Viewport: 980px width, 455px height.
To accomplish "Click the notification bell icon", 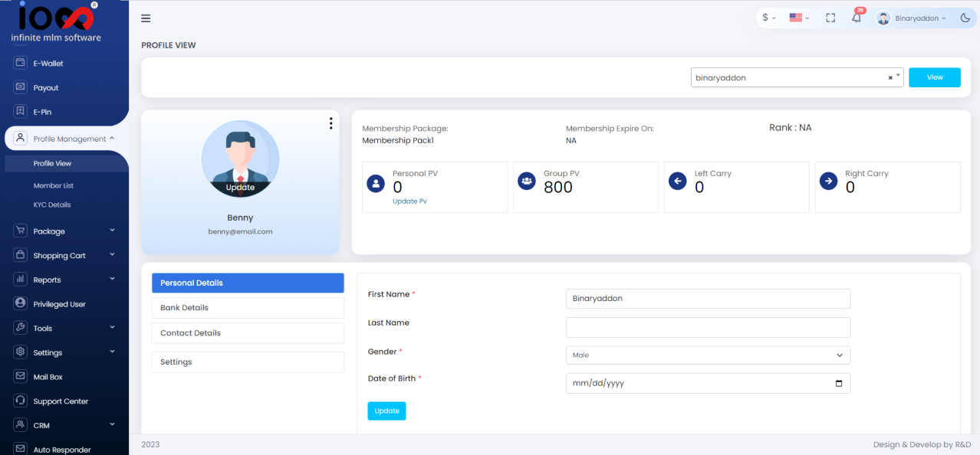I will tap(857, 18).
